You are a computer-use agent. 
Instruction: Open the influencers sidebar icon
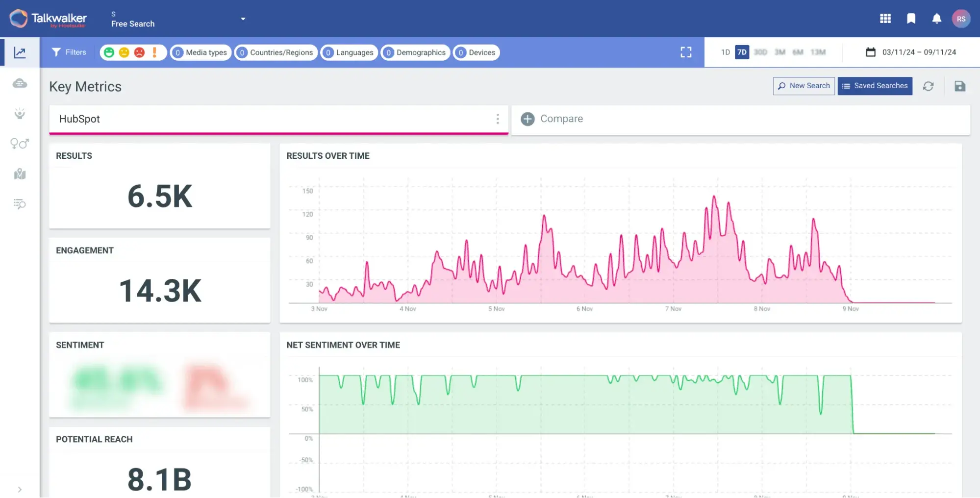pyautogui.click(x=20, y=114)
